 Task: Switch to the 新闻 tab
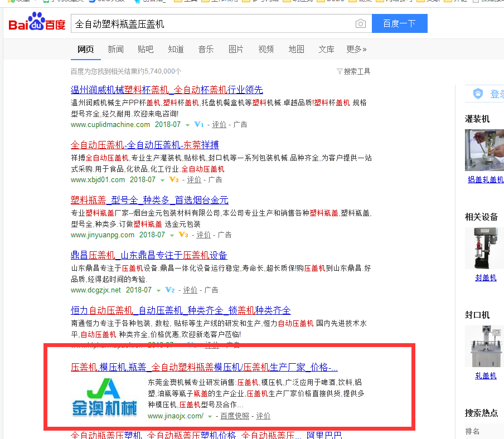click(115, 50)
